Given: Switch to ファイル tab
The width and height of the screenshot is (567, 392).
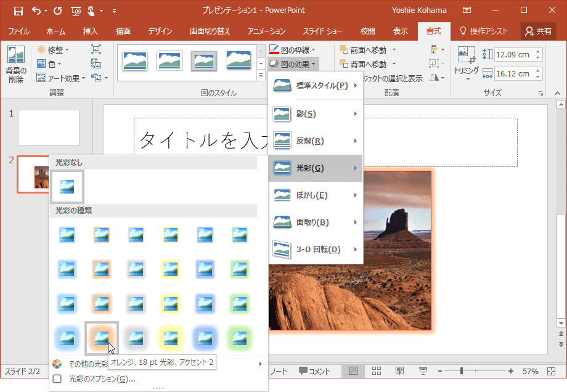Looking at the screenshot, I should 19,31.
